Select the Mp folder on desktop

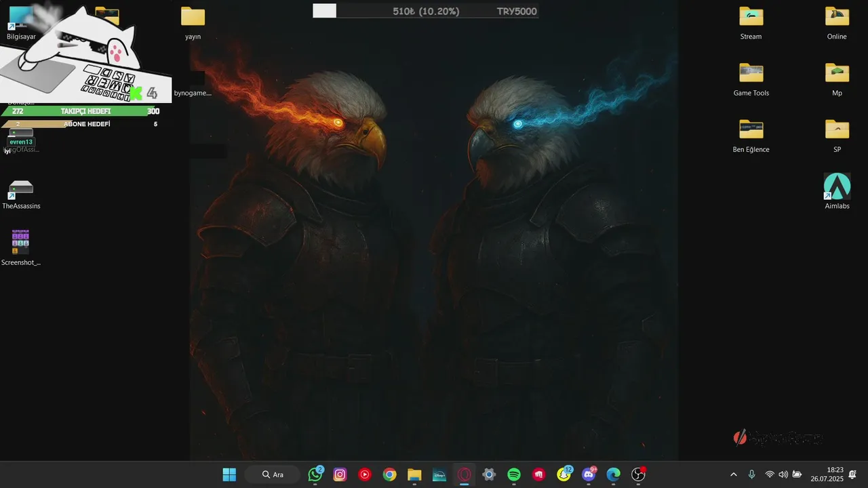tap(837, 79)
